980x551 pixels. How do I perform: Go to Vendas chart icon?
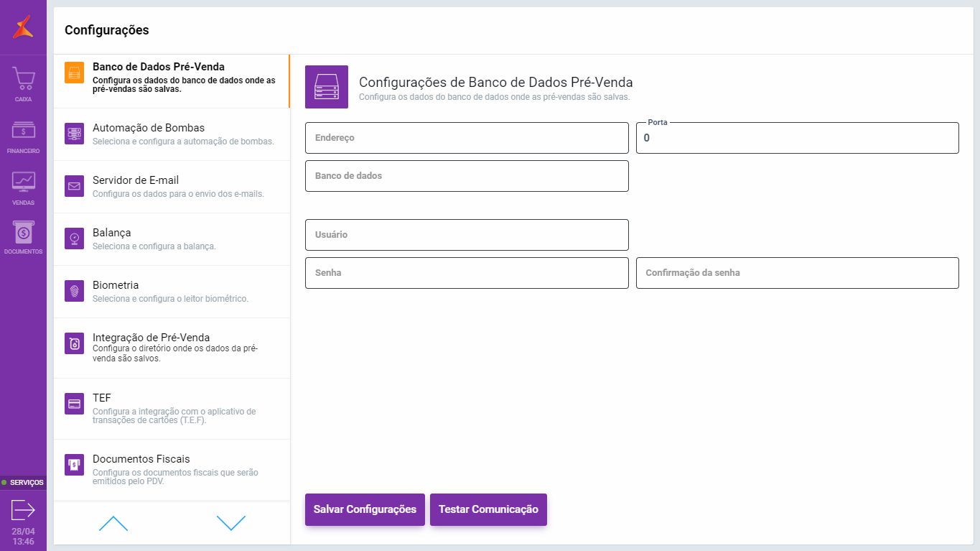23,182
